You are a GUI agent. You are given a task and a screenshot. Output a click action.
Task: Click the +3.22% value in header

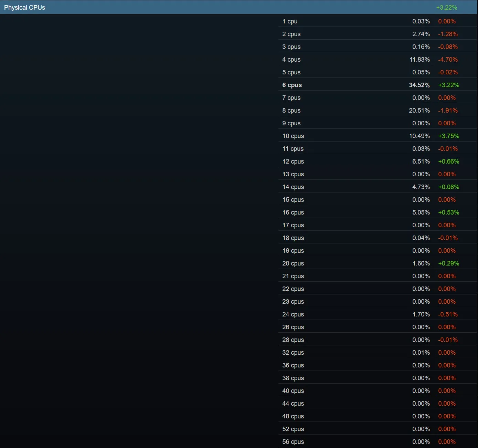pos(447,8)
